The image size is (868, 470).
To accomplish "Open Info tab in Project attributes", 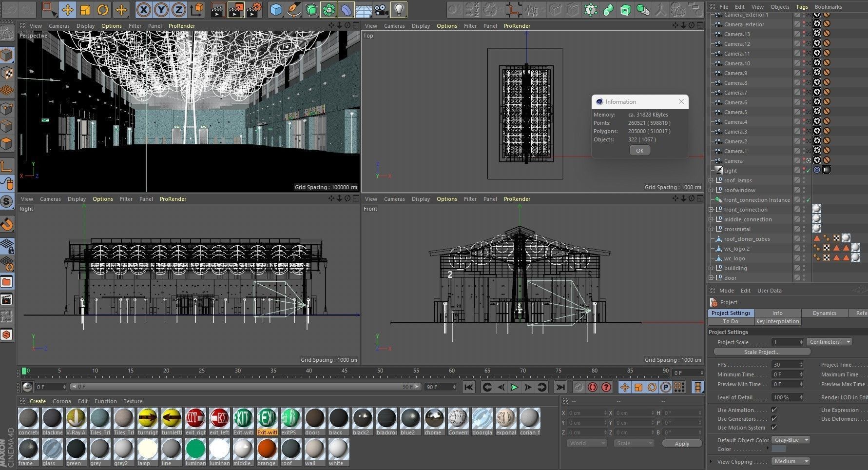I will tap(777, 313).
